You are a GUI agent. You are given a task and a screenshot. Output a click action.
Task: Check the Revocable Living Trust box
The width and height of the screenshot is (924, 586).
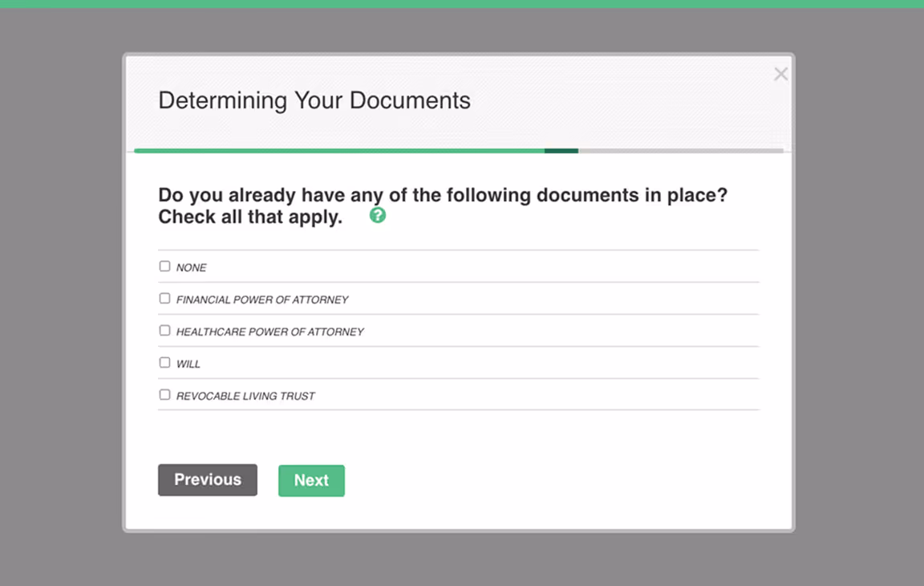164,394
